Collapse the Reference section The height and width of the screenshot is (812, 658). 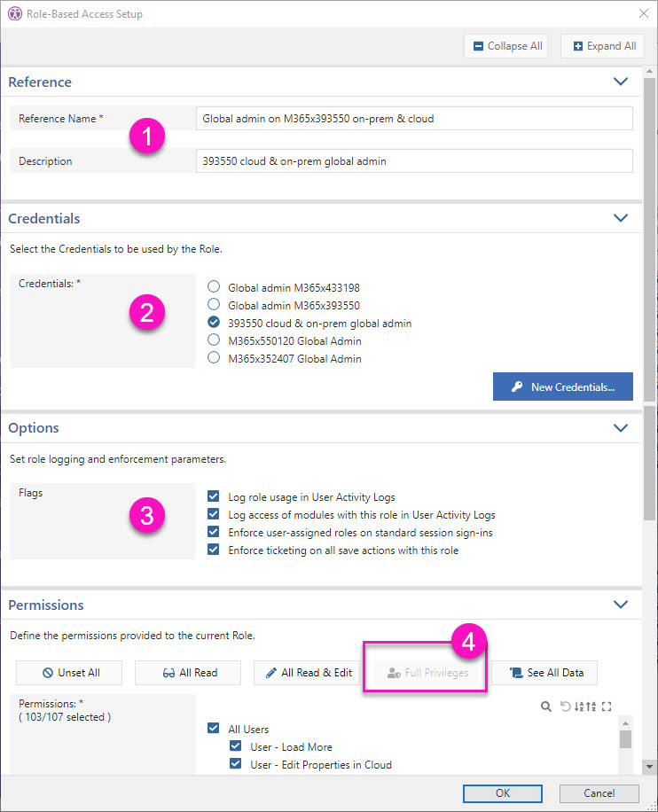[x=621, y=81]
